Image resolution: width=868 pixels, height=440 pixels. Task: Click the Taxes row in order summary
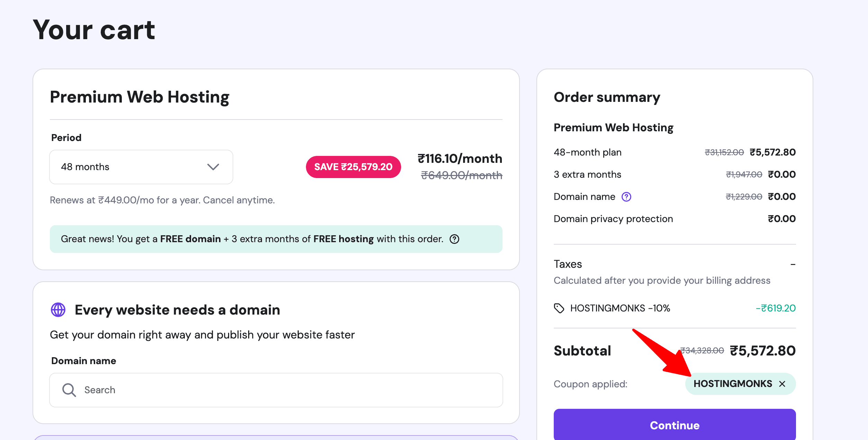[x=568, y=264]
